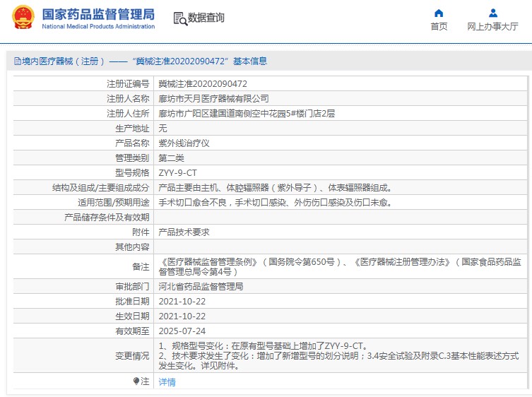Click registrant name 廊坊市天月医疗器械有限公司

click(x=214, y=99)
